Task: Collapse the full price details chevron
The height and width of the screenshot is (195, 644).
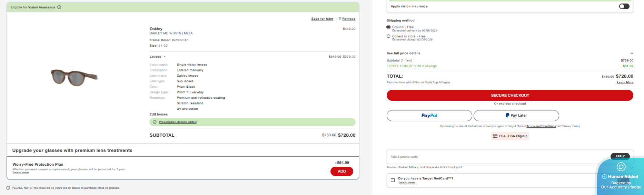Action: 632,53
